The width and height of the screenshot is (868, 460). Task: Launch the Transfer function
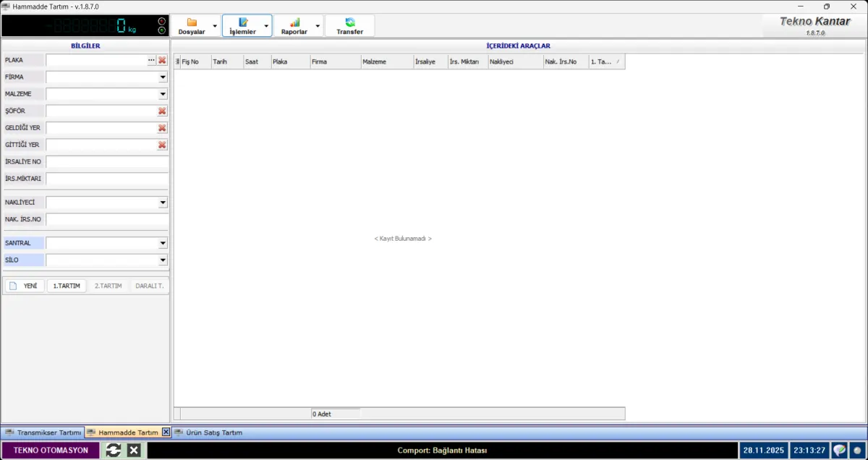pyautogui.click(x=350, y=26)
